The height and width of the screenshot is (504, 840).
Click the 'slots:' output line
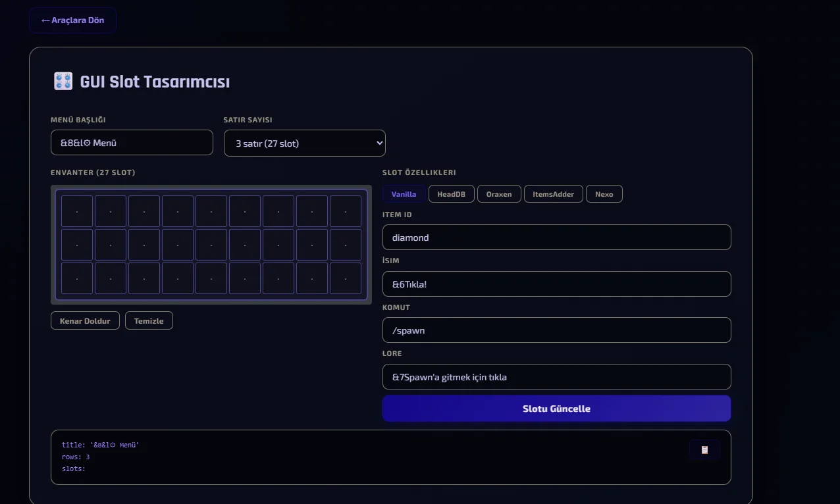point(74,469)
